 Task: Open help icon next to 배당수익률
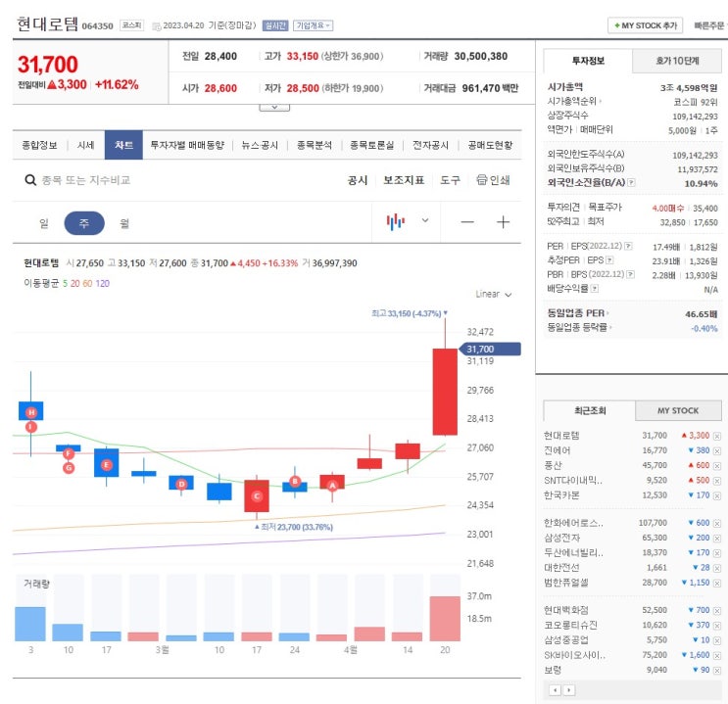595,289
